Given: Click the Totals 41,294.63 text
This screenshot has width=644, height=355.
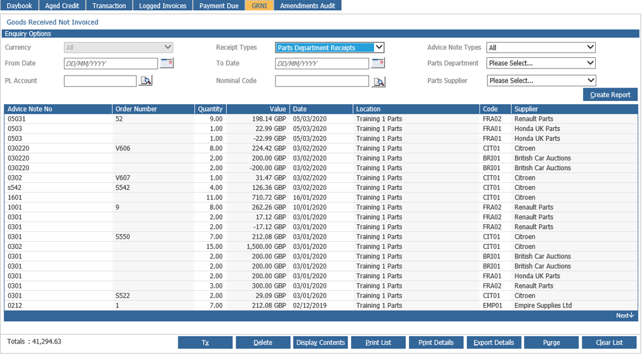Looking at the screenshot, I should coord(34,342).
